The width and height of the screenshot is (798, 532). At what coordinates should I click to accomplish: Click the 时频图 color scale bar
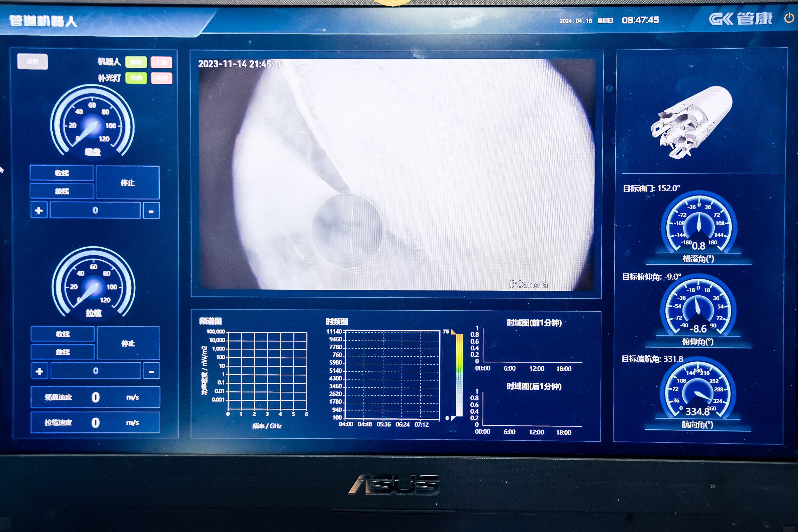[459, 375]
